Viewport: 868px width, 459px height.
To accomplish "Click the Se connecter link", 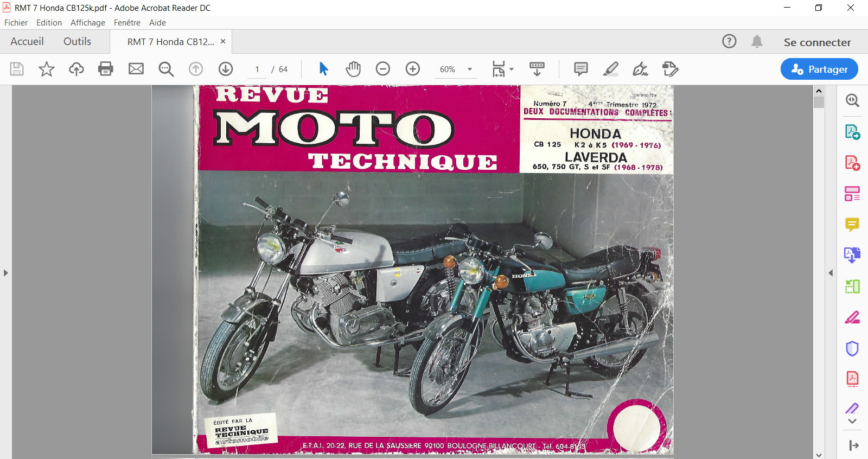I will [x=817, y=42].
